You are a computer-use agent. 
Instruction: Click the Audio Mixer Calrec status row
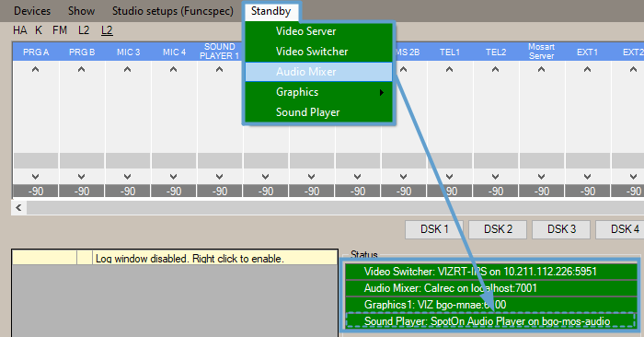[x=491, y=288]
